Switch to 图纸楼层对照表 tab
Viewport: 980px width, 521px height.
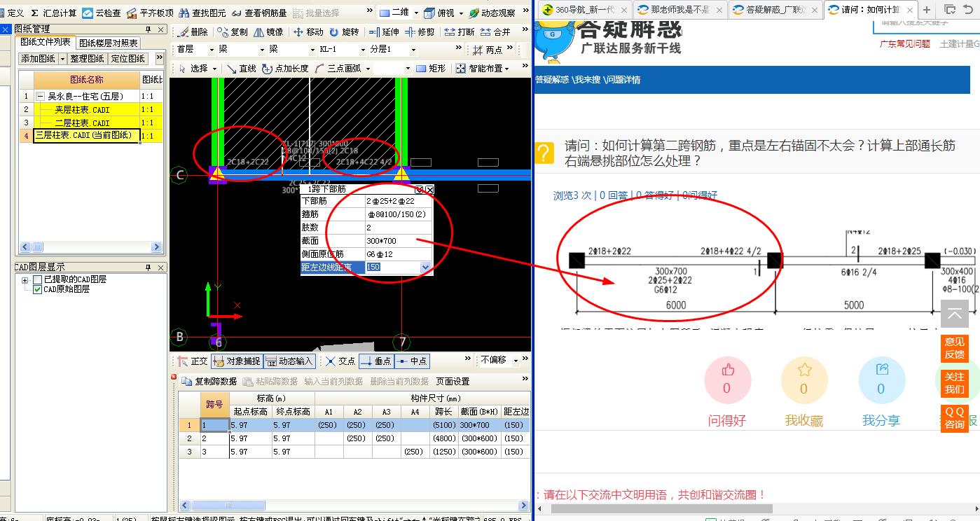click(x=109, y=43)
